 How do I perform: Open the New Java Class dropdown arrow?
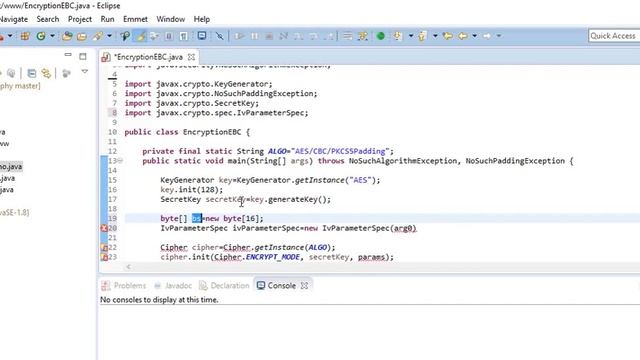[52, 36]
